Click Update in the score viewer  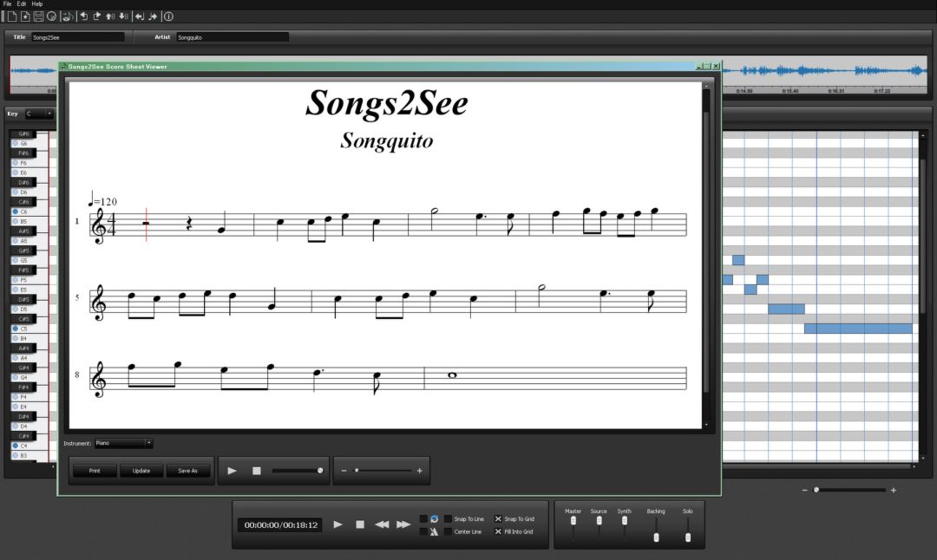click(141, 471)
